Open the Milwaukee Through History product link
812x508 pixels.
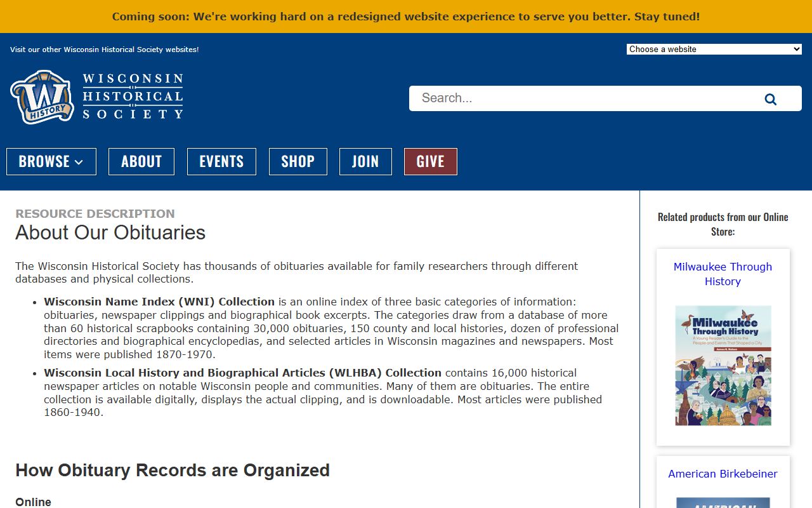click(723, 274)
